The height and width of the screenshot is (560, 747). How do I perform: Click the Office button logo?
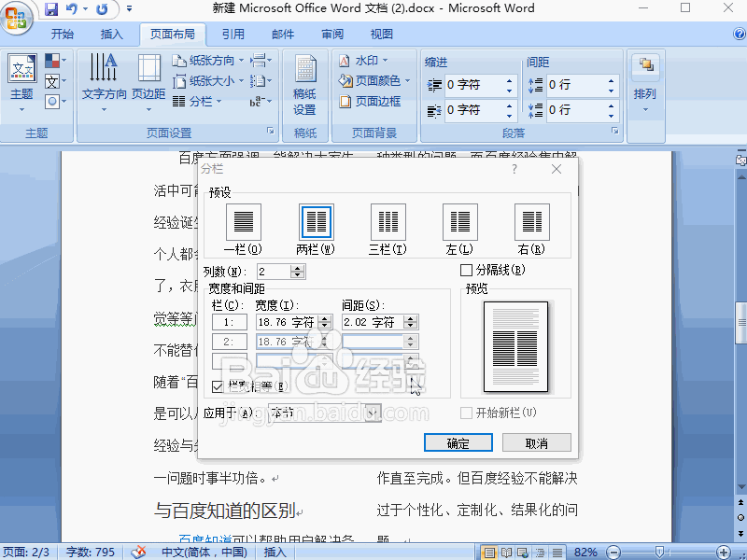point(17,18)
